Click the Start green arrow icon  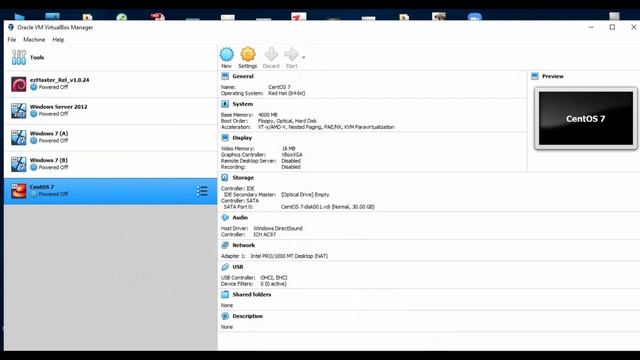pyautogui.click(x=291, y=54)
